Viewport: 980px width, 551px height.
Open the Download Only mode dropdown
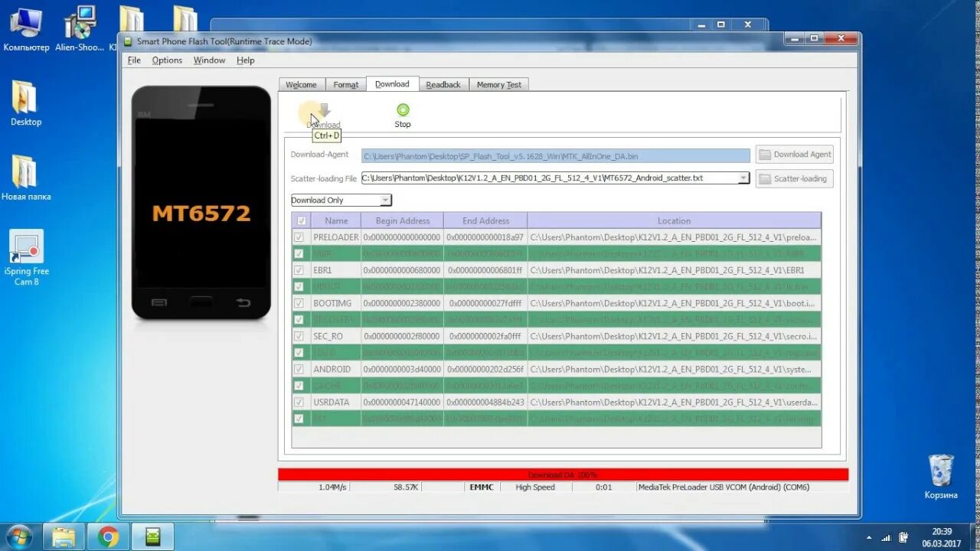[386, 200]
